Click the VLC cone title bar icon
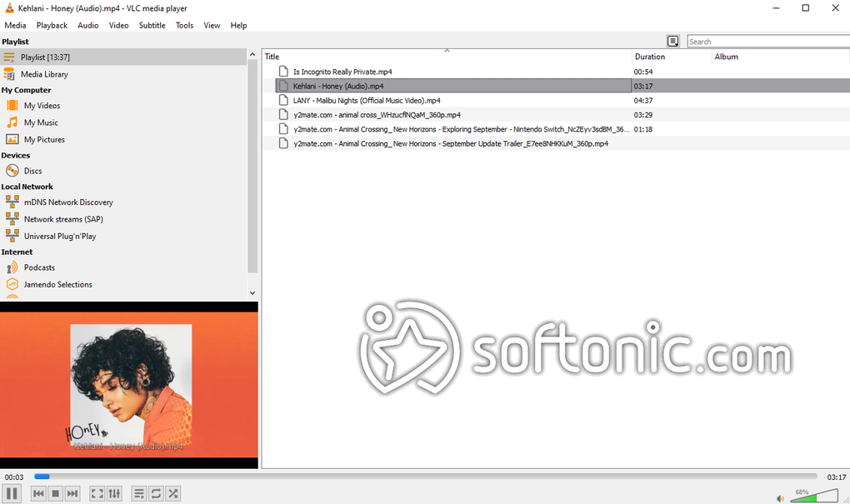 [9, 7]
